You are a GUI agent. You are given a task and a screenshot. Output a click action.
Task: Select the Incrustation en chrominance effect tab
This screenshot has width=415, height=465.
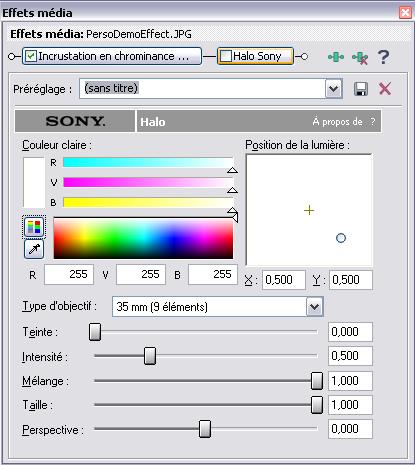(x=112, y=56)
